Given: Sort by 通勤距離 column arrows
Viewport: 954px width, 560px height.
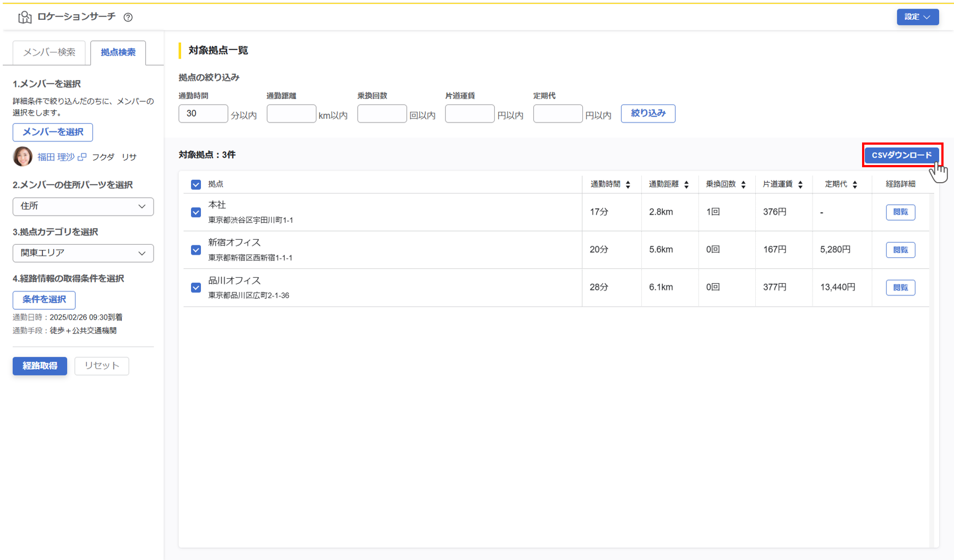Looking at the screenshot, I should [x=686, y=185].
